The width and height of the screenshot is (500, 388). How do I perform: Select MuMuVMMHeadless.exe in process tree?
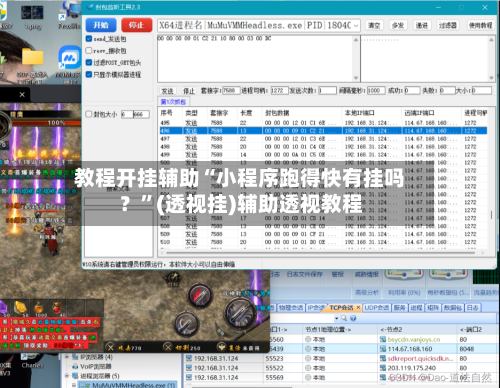pyautogui.click(x=133, y=385)
